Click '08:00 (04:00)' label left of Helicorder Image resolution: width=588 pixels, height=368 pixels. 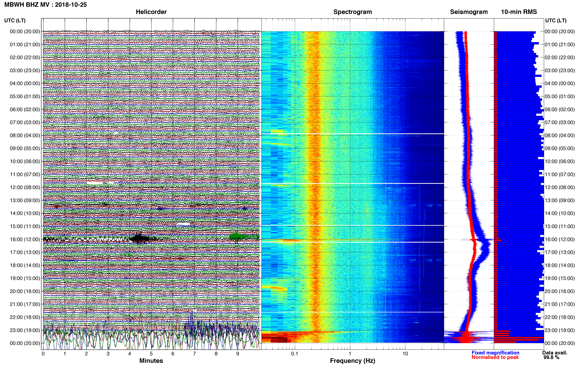(25, 135)
